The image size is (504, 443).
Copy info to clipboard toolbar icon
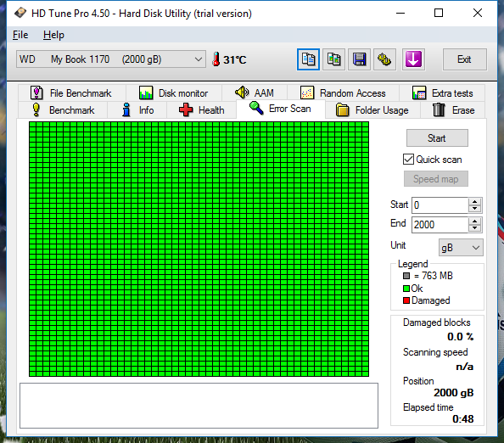point(308,59)
